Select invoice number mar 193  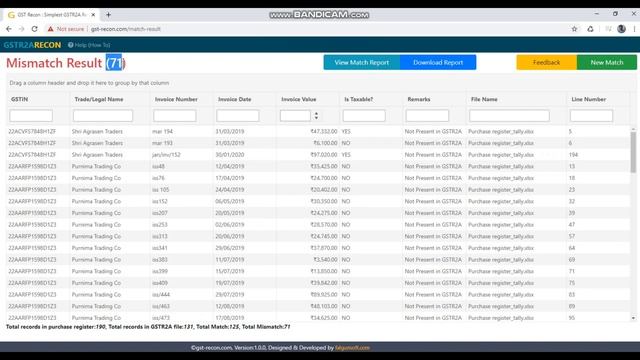pos(162,143)
